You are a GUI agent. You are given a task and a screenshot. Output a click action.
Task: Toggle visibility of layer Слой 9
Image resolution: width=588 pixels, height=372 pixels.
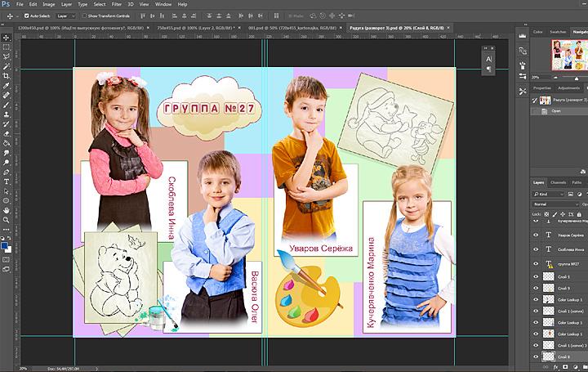536,288
